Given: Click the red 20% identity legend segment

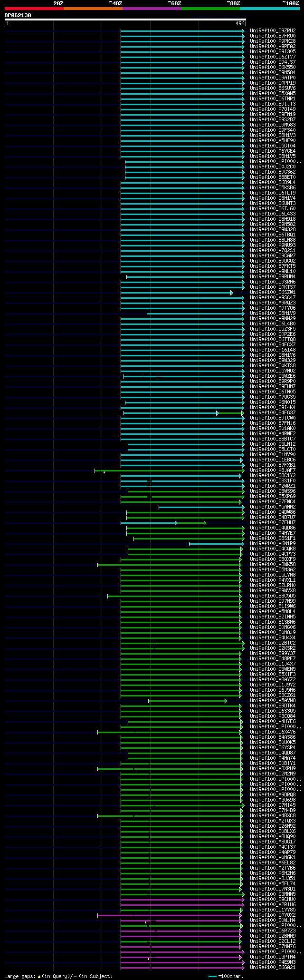Looking at the screenshot, I should pyautogui.click(x=34, y=9).
